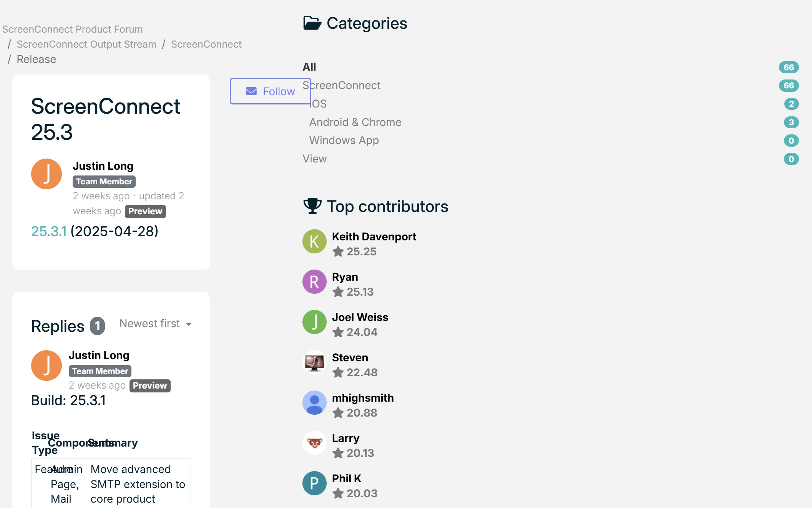Open Justin Long's name on the reply

click(x=99, y=355)
